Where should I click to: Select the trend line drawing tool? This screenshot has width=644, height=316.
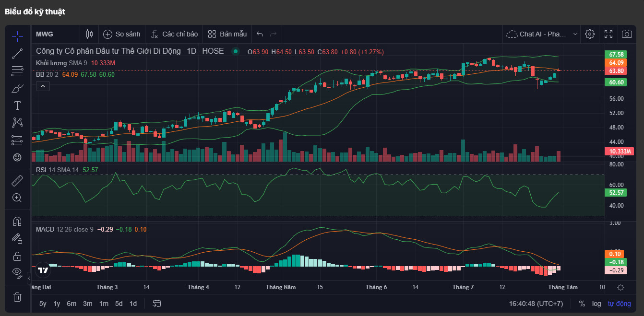click(17, 53)
